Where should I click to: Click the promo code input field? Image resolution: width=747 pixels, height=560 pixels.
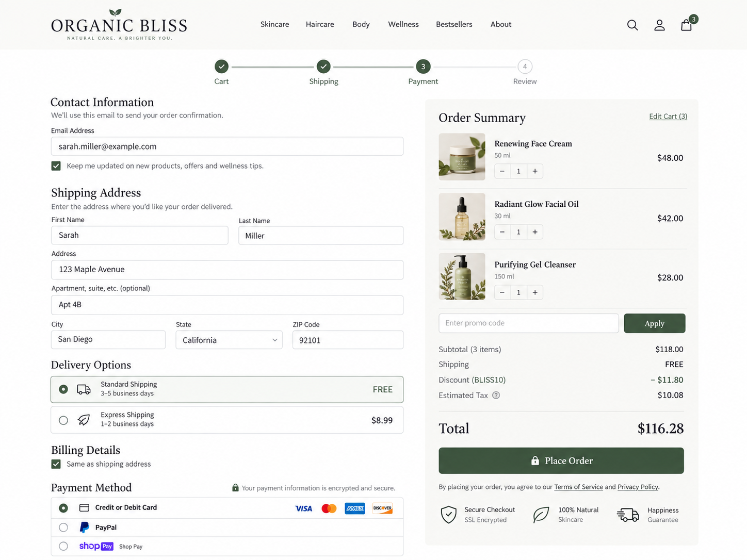click(x=529, y=323)
